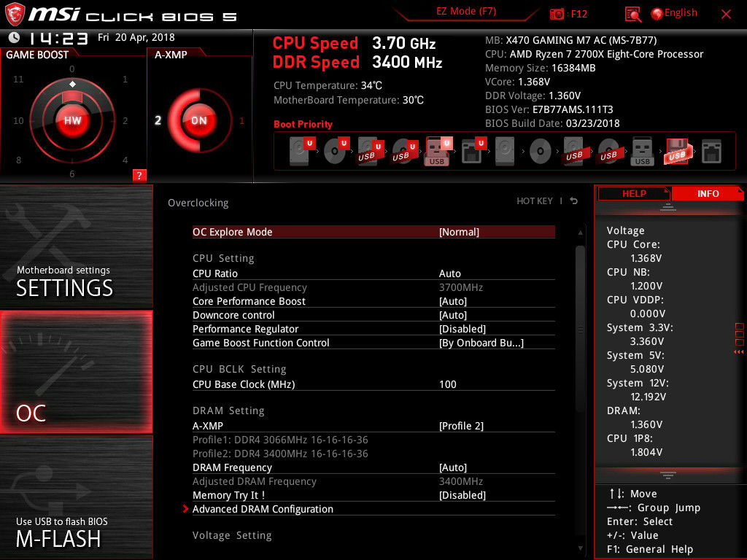The height and width of the screenshot is (560, 747).
Task: Click the legacy network boot icon without badge
Action: click(x=711, y=152)
